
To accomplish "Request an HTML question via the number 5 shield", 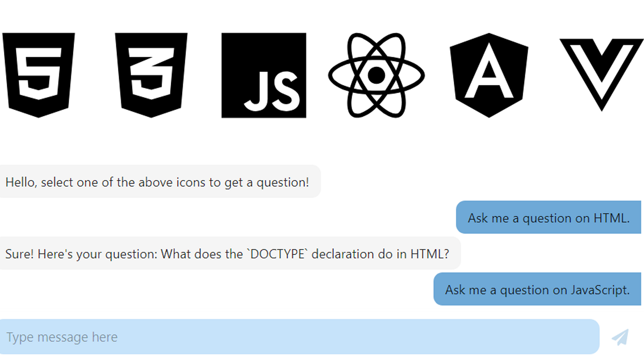I will coord(39,75).
